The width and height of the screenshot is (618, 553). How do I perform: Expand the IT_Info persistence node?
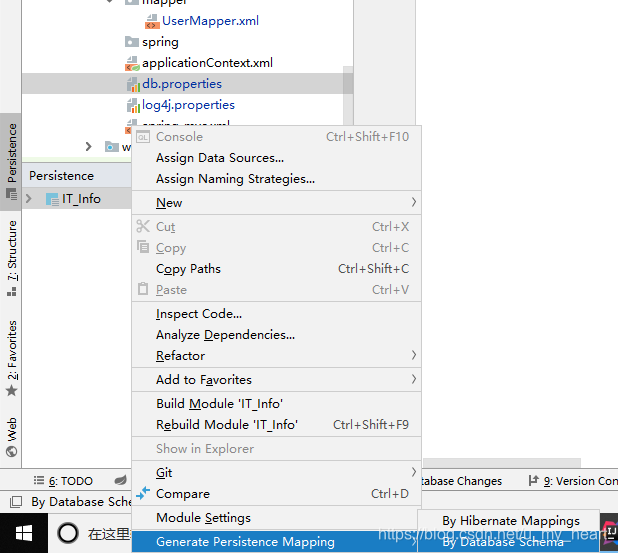pyautogui.click(x=28, y=198)
